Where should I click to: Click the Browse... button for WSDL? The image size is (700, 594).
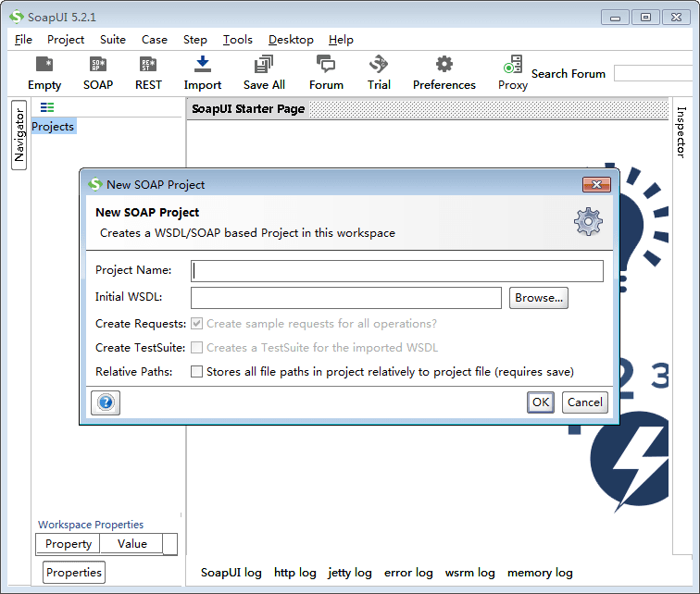pos(538,298)
